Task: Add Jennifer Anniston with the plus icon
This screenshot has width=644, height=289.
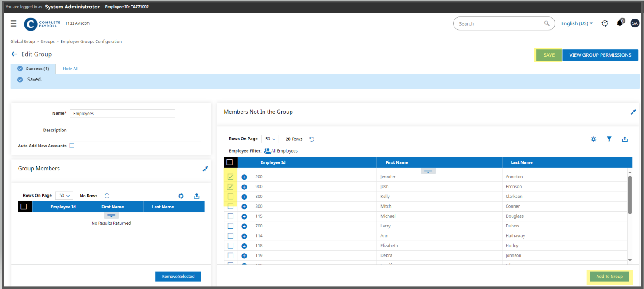Action: click(244, 177)
